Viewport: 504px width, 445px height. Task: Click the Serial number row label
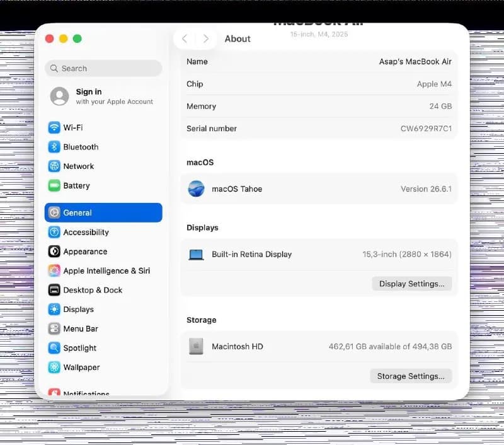pyautogui.click(x=212, y=129)
